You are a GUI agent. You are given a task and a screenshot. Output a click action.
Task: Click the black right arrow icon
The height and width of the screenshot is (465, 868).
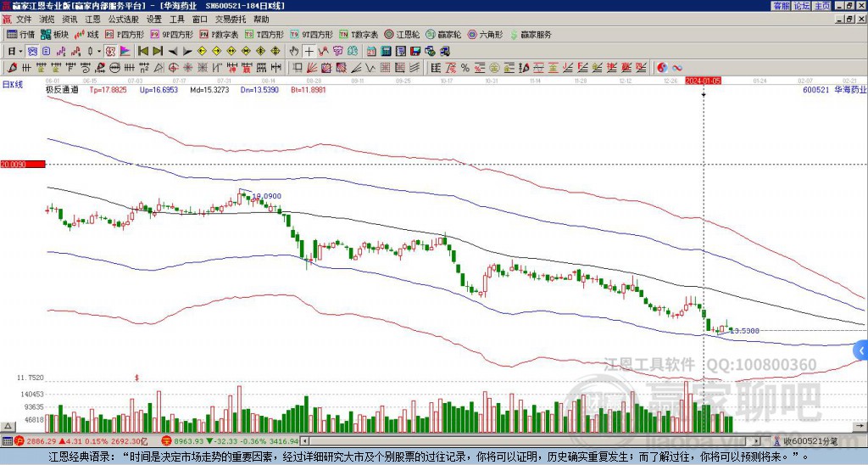pos(187,52)
